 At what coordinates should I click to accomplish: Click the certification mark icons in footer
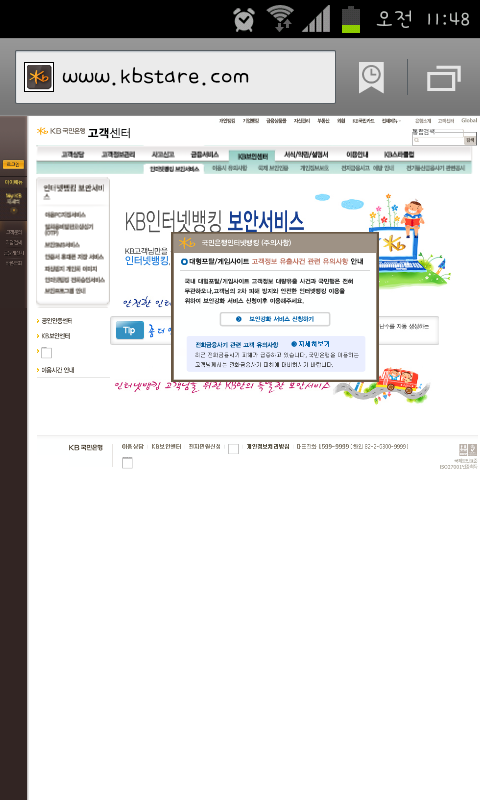468,449
